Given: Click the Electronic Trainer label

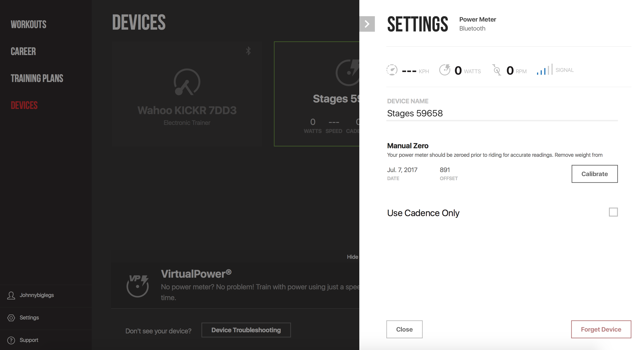Looking at the screenshot, I should coord(187,123).
